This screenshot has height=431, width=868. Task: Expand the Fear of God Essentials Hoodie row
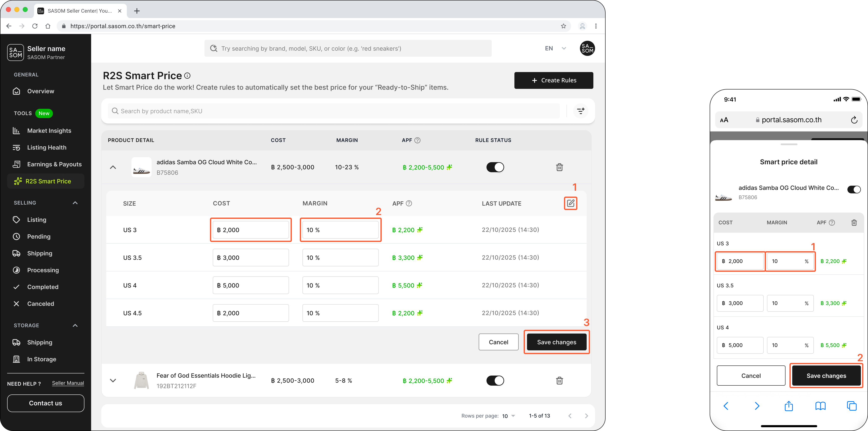click(x=113, y=380)
